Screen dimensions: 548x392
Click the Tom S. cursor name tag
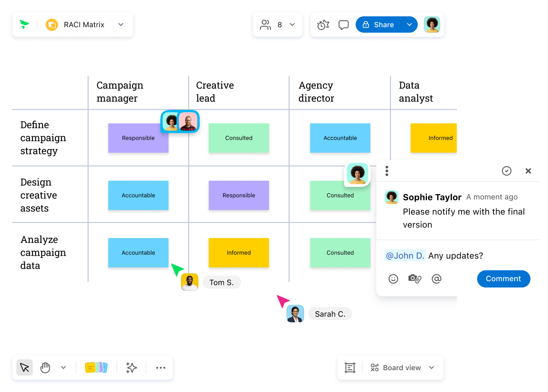coord(221,283)
